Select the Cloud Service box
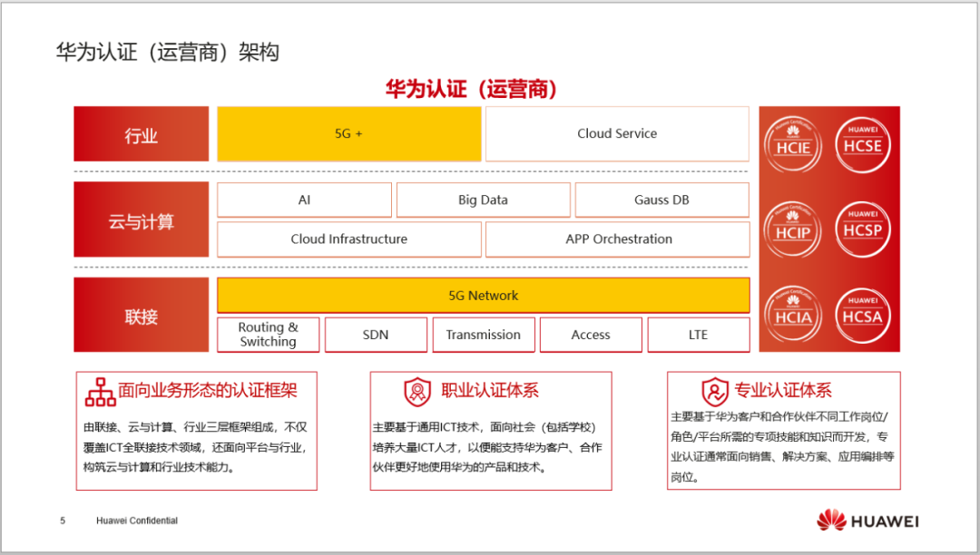980x555 pixels. click(617, 133)
